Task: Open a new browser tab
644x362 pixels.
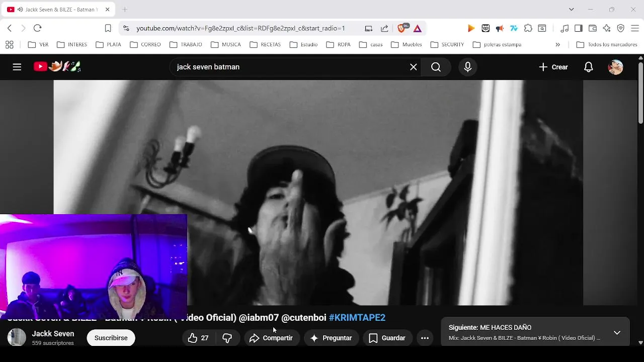Action: (x=125, y=9)
